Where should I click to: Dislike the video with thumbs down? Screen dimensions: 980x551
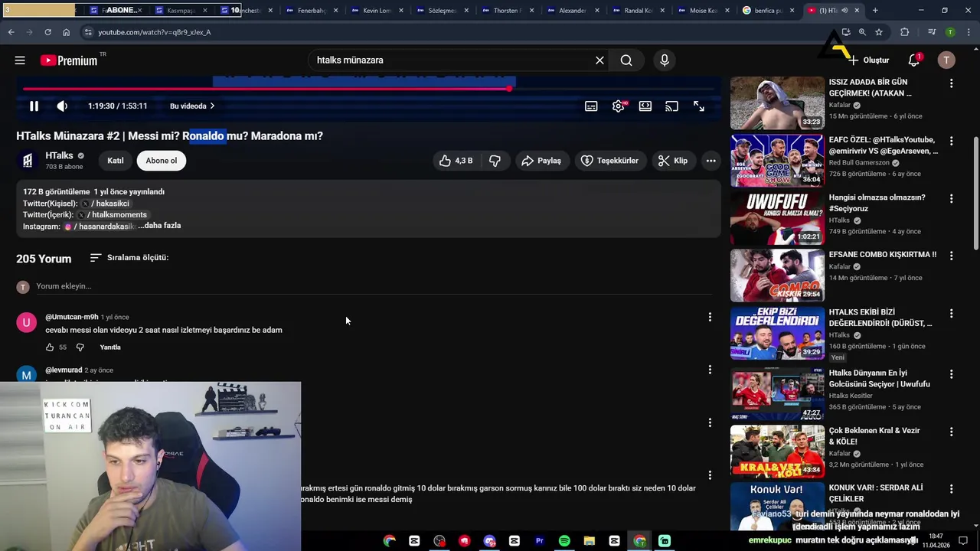tap(495, 161)
